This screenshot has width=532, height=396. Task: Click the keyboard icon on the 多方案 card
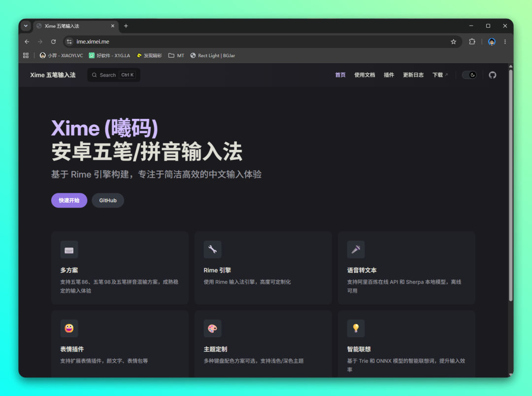[69, 250]
